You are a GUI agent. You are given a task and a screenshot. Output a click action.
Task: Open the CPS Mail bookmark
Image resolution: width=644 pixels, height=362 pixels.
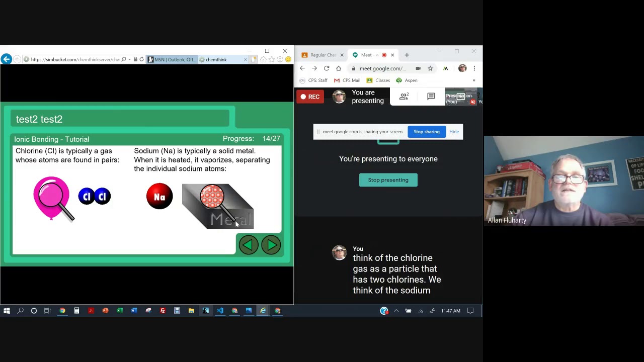pyautogui.click(x=347, y=80)
